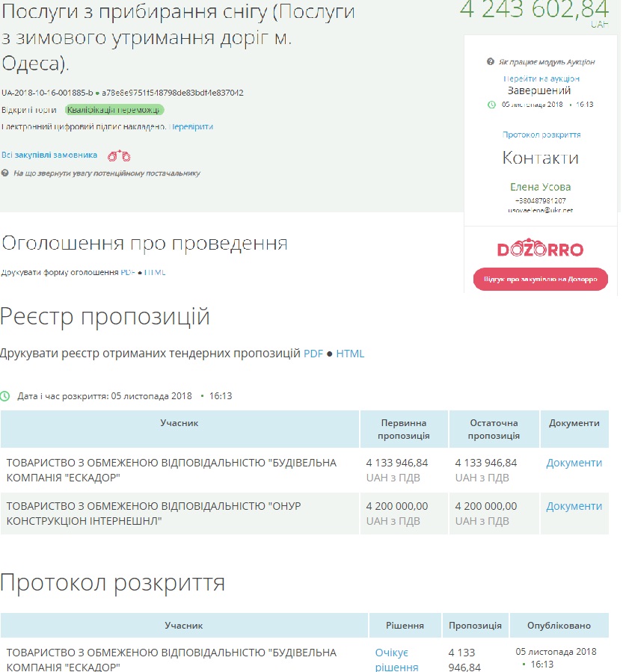Download the proposals register as PDF
The image size is (623, 672).
point(313,354)
